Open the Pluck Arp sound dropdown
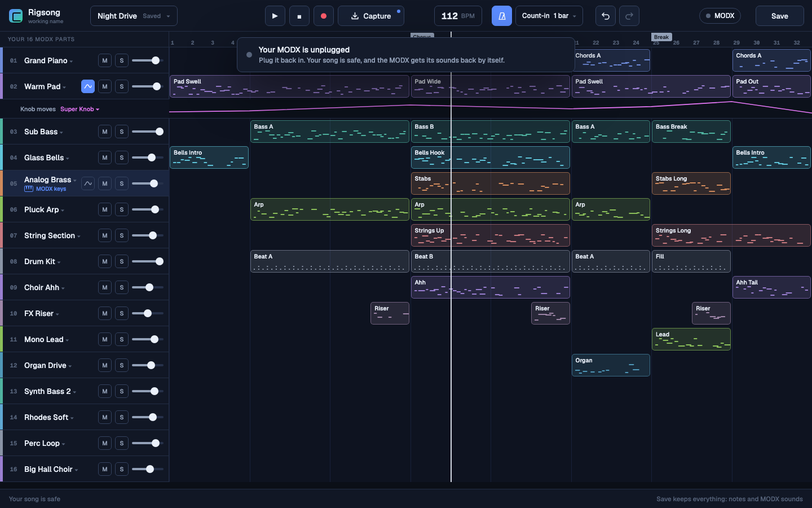The image size is (812, 508). tap(44, 209)
